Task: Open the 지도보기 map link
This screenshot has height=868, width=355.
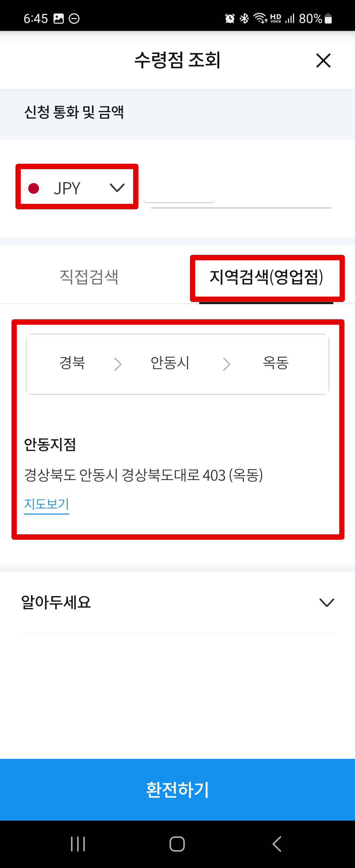Action: 46,504
